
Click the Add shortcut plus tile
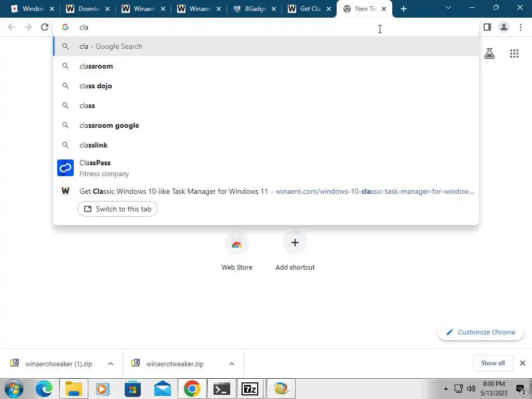(x=295, y=252)
